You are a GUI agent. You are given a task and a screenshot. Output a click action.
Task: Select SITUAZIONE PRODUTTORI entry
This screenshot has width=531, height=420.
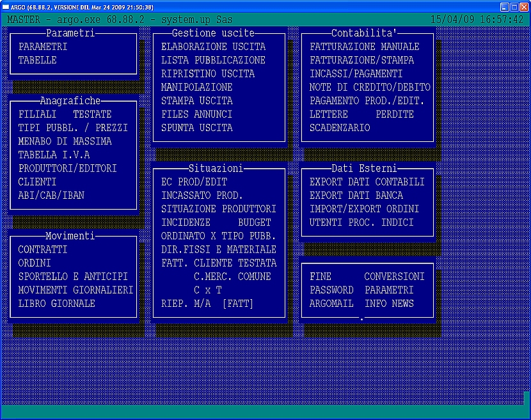tap(218, 209)
